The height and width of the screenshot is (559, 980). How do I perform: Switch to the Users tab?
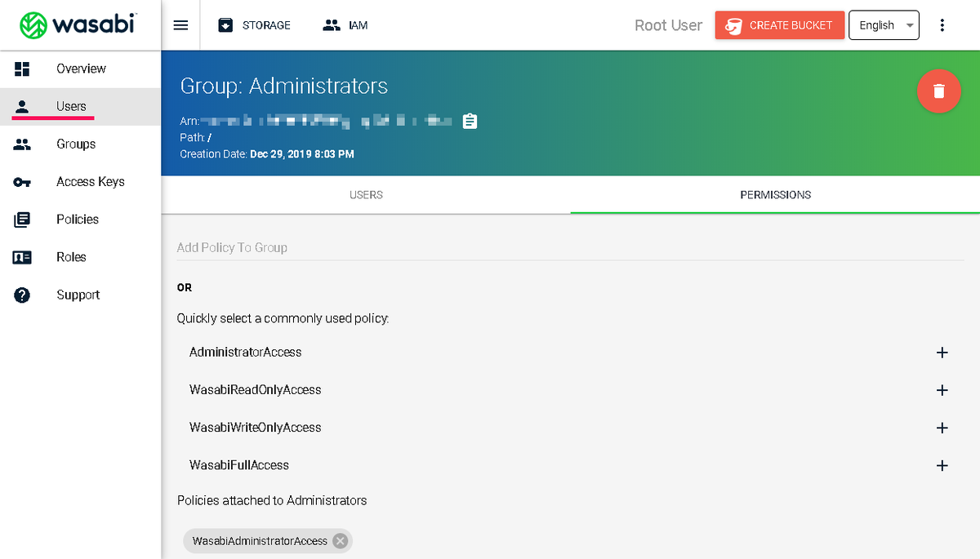pyautogui.click(x=366, y=195)
